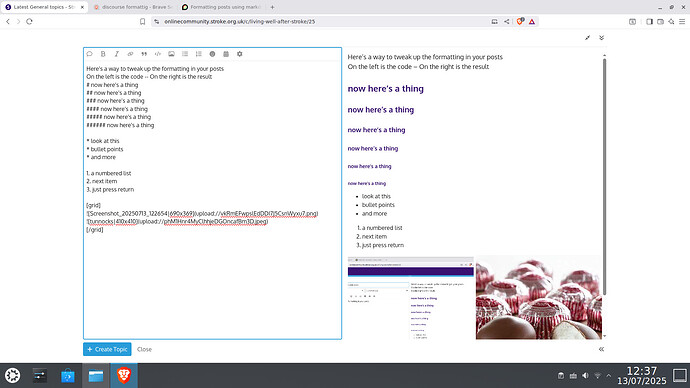
Task: Hide the preview pane with double-chevron left
Action: coord(601,349)
